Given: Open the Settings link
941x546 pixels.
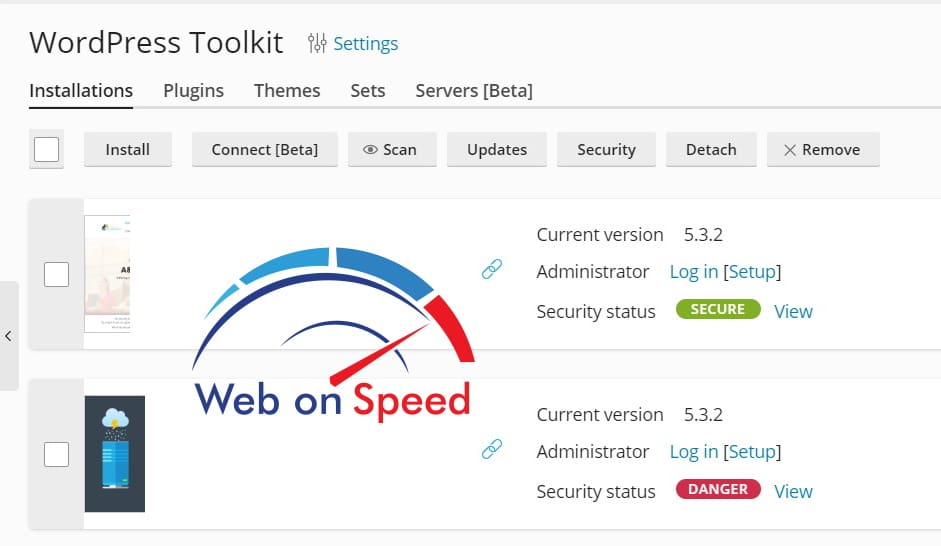Looking at the screenshot, I should tap(365, 43).
